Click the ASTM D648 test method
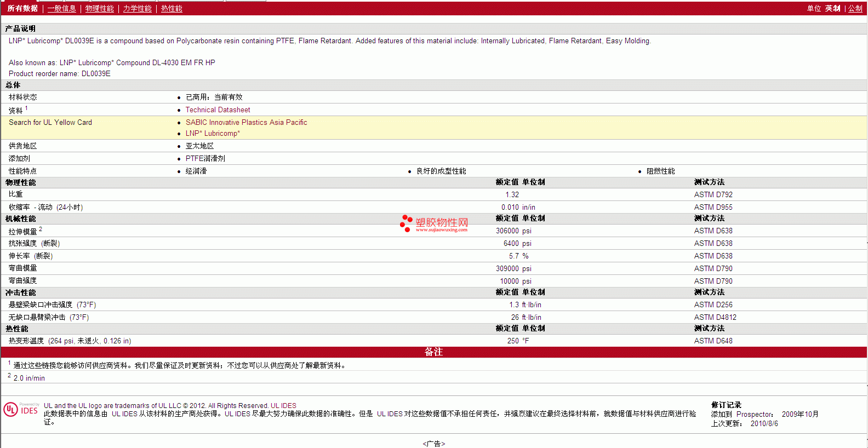 click(713, 341)
